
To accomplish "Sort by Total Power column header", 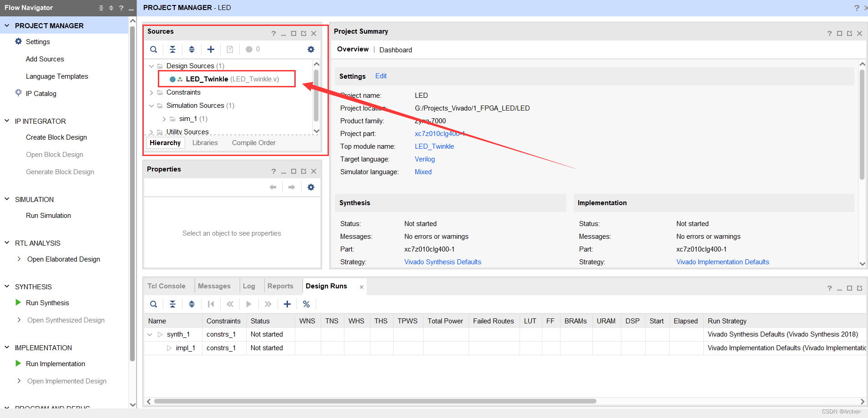I will point(445,321).
